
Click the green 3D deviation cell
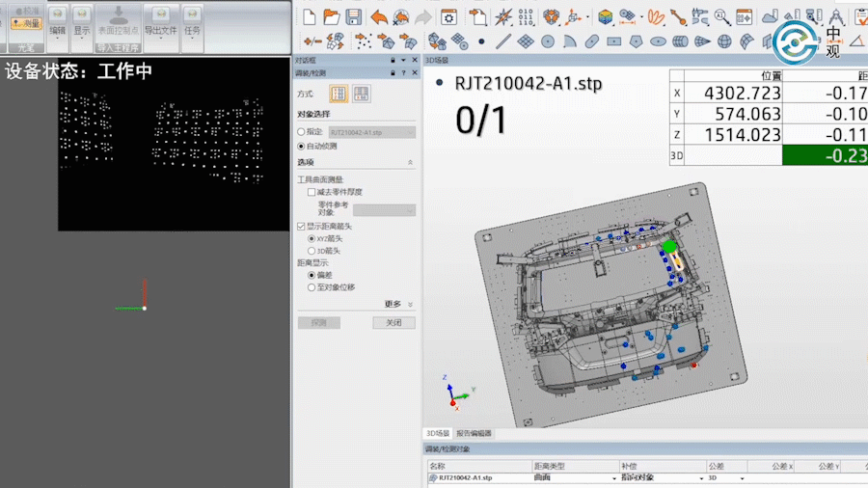pyautogui.click(x=825, y=155)
